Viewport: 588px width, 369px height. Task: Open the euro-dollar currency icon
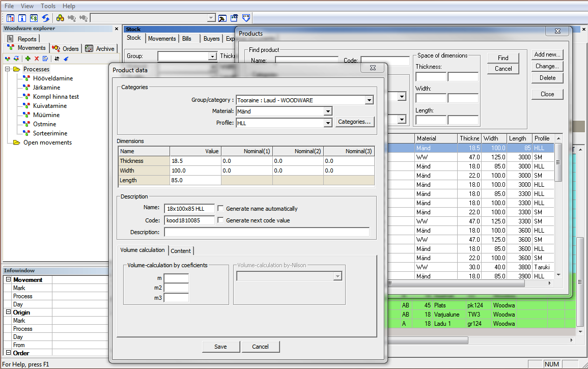34,18
